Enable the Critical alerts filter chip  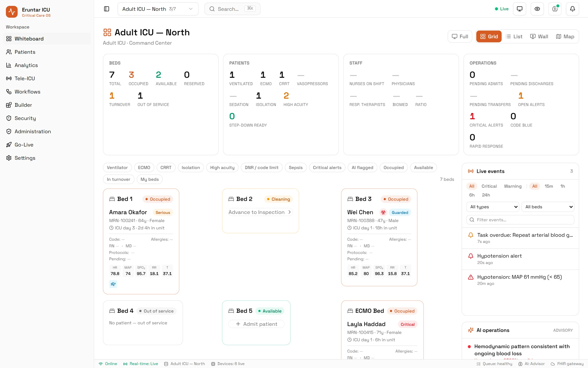point(327,168)
